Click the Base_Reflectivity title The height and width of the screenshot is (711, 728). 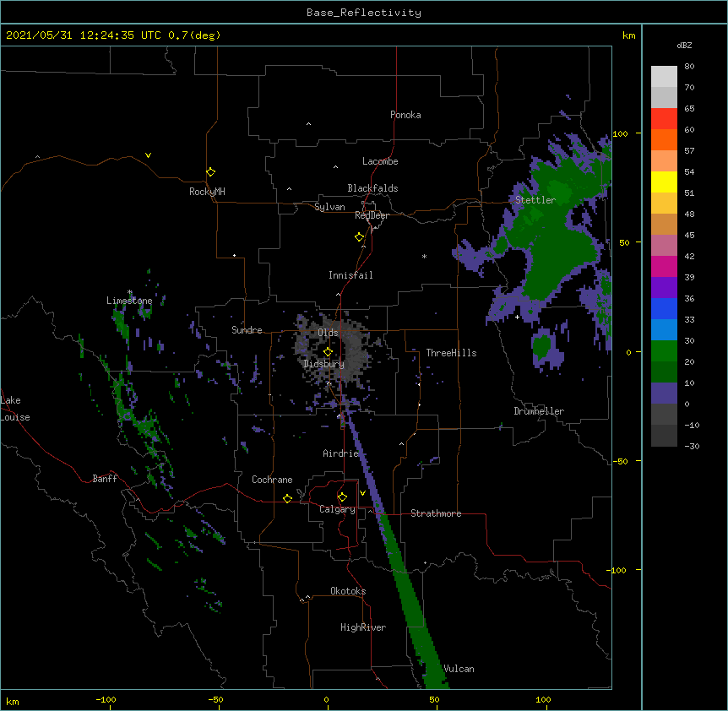[364, 13]
